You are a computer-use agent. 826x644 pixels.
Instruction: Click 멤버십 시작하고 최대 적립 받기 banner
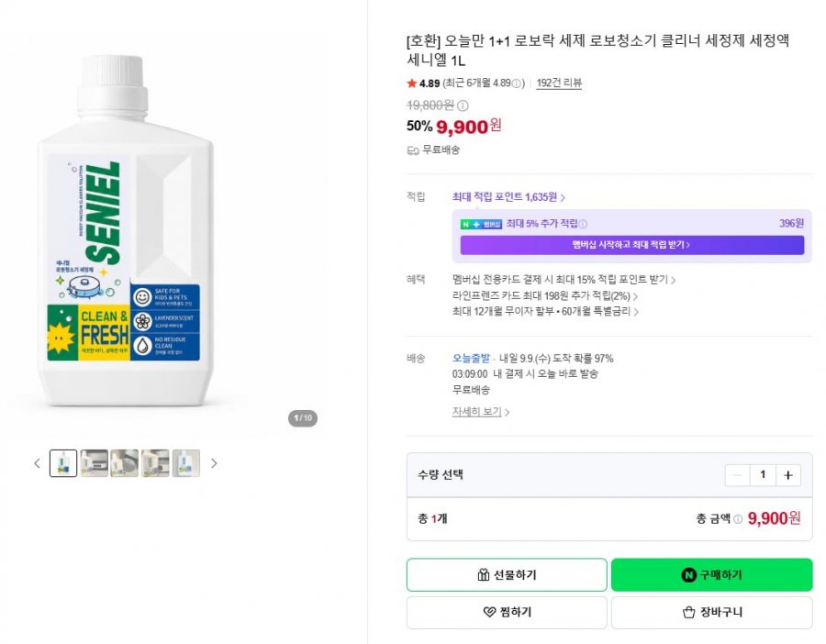(632, 245)
